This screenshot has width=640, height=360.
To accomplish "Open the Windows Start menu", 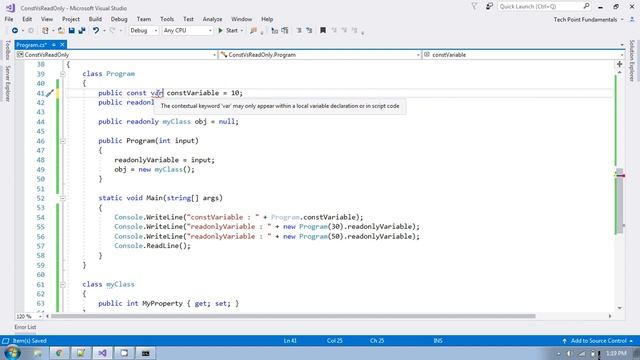I will (x=12, y=353).
